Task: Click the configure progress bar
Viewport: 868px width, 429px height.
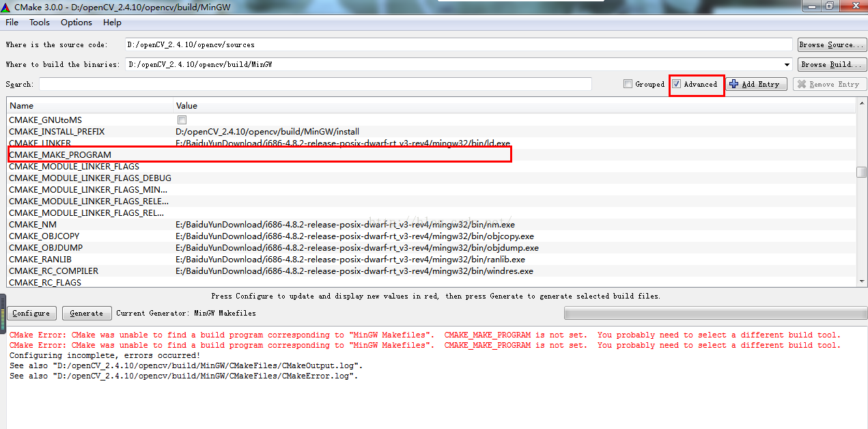Action: point(714,313)
